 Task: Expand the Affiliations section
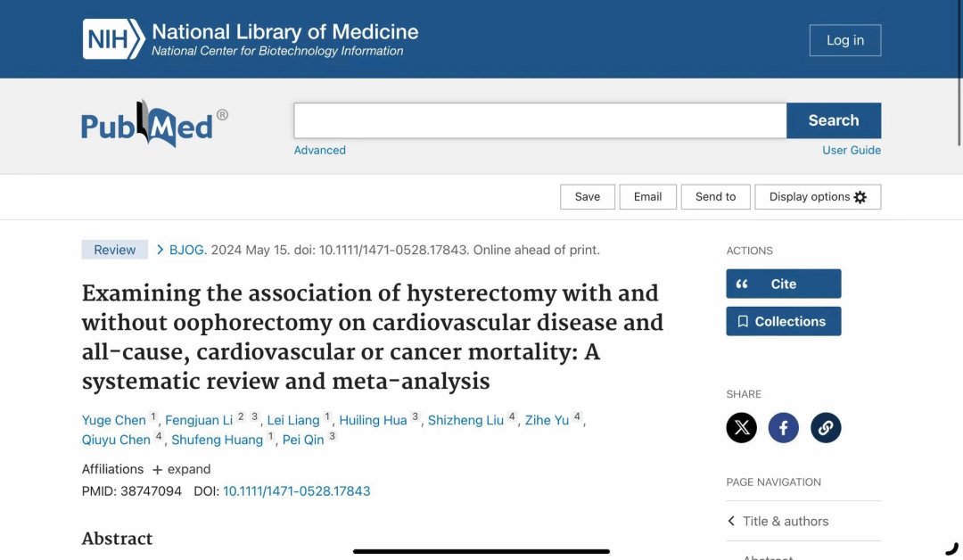[x=181, y=469]
